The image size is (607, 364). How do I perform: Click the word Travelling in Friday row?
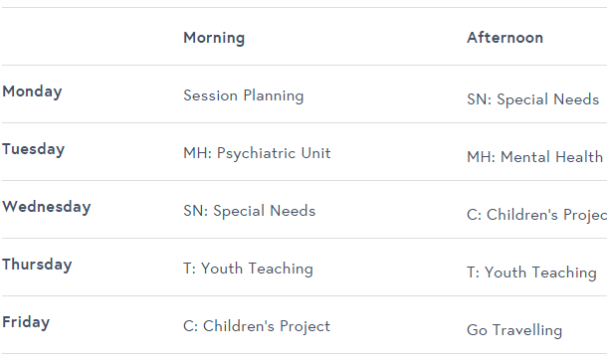coord(527,331)
